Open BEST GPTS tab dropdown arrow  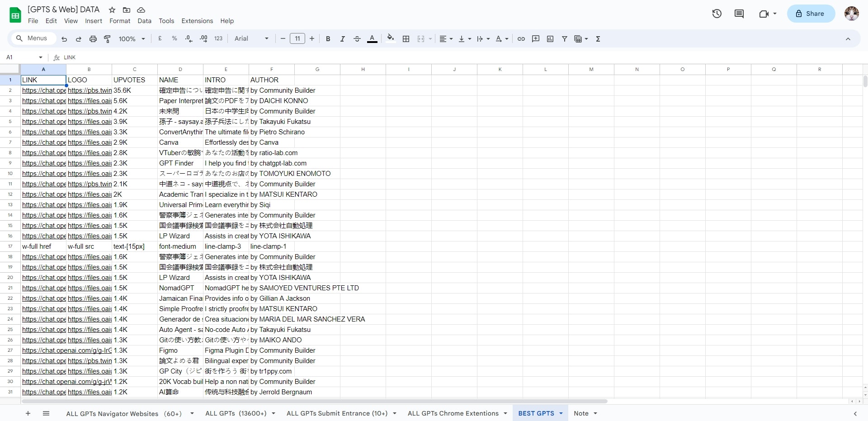click(x=561, y=413)
